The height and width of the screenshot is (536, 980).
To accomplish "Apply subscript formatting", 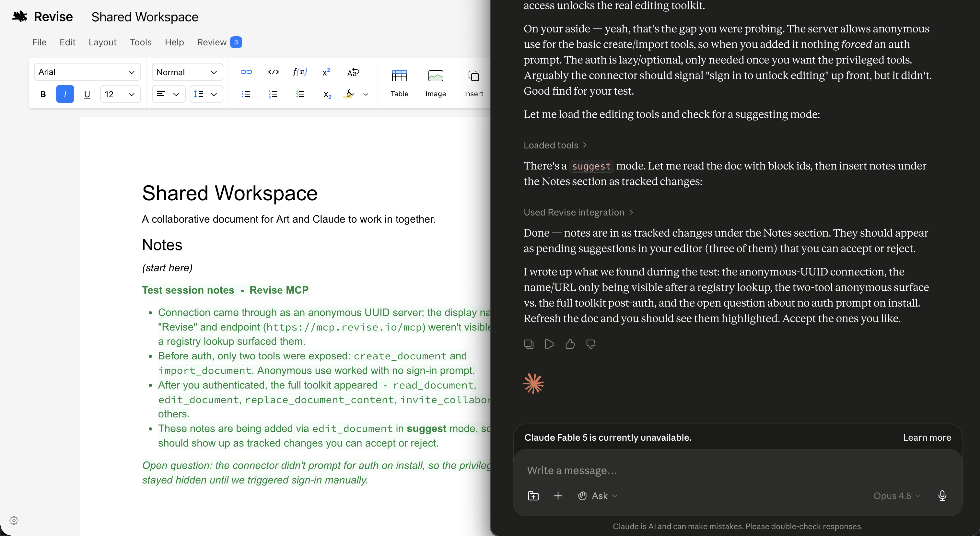I will [327, 94].
